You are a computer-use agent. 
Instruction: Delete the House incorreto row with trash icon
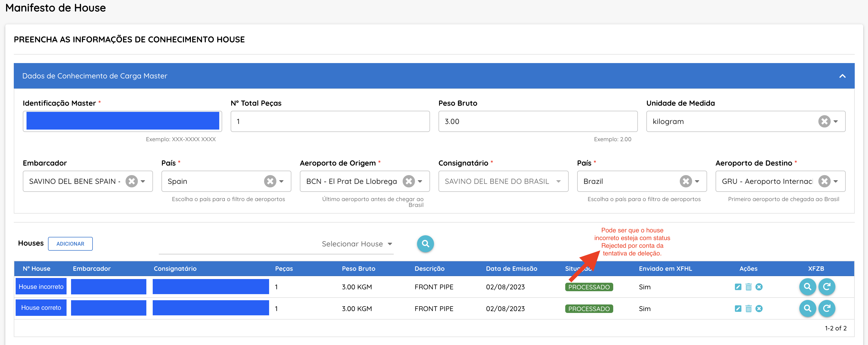748,287
